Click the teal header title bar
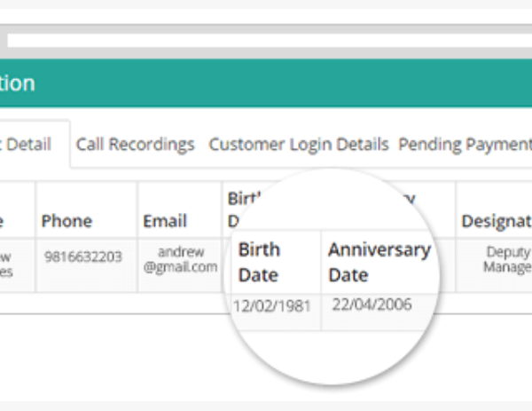 266,83
